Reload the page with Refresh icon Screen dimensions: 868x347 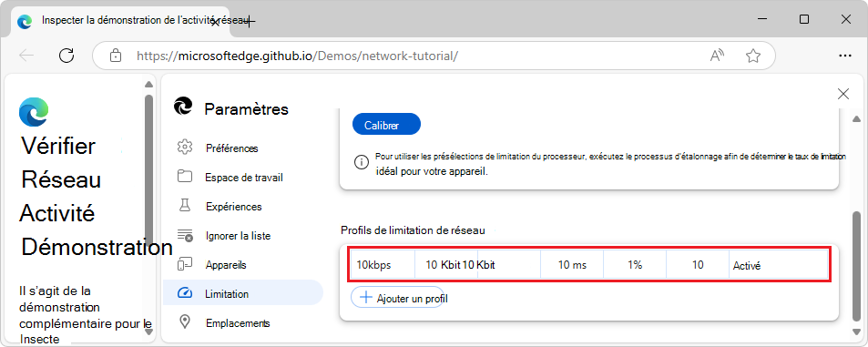pyautogui.click(x=66, y=56)
